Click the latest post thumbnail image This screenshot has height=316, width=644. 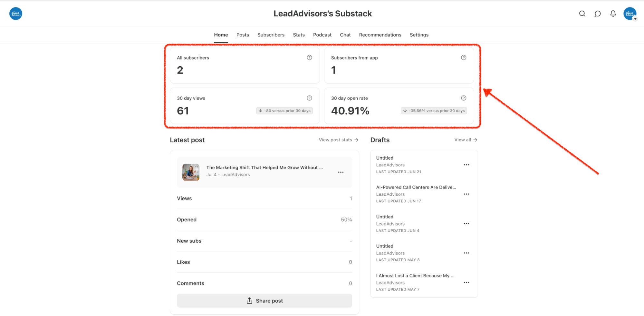tap(191, 172)
